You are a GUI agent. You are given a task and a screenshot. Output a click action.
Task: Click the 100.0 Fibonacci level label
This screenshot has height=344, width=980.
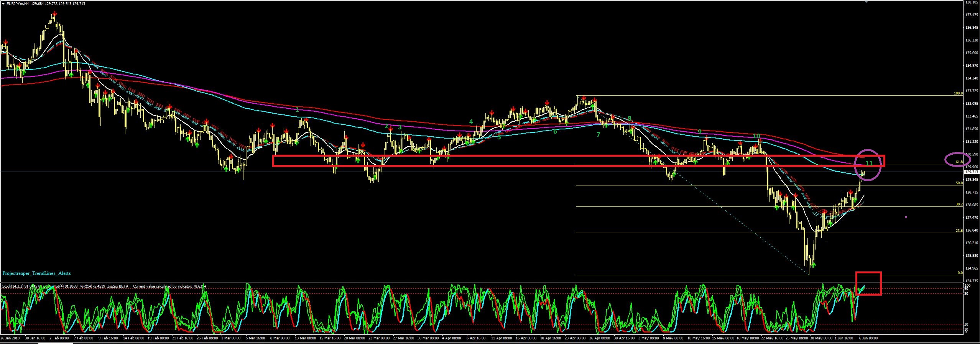click(x=958, y=93)
